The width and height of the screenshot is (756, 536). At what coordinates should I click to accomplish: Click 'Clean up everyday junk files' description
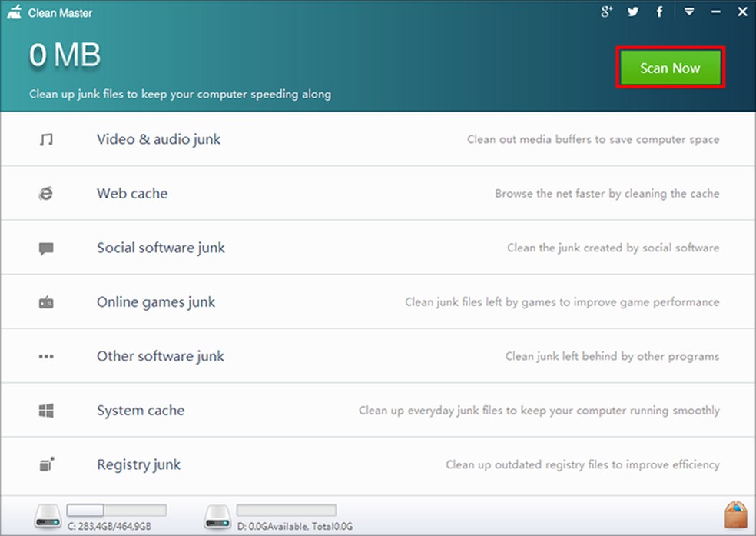[x=539, y=411]
